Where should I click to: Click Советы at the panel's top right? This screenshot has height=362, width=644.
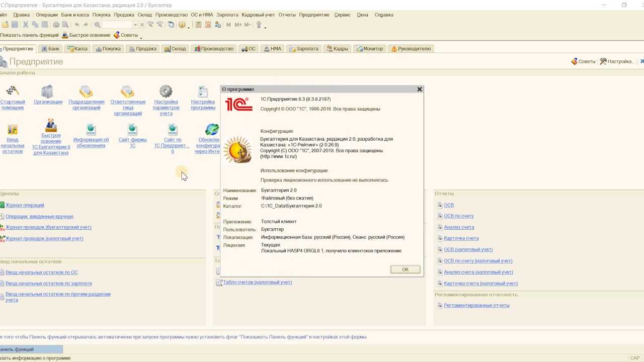click(x=583, y=61)
